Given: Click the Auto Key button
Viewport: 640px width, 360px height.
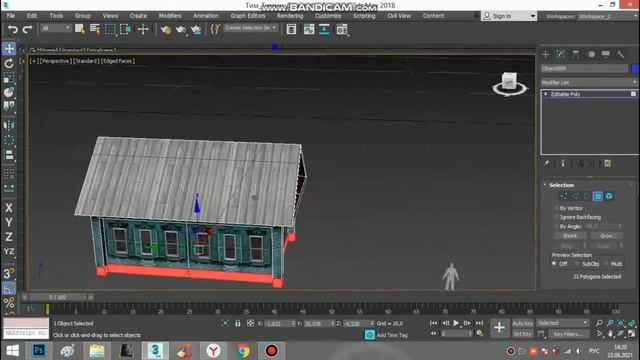Looking at the screenshot, I should click(x=523, y=323).
